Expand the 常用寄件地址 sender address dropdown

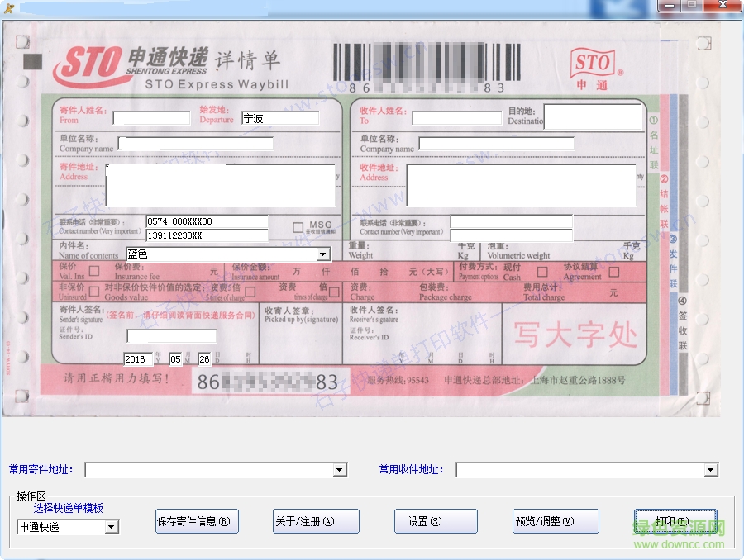pos(338,469)
